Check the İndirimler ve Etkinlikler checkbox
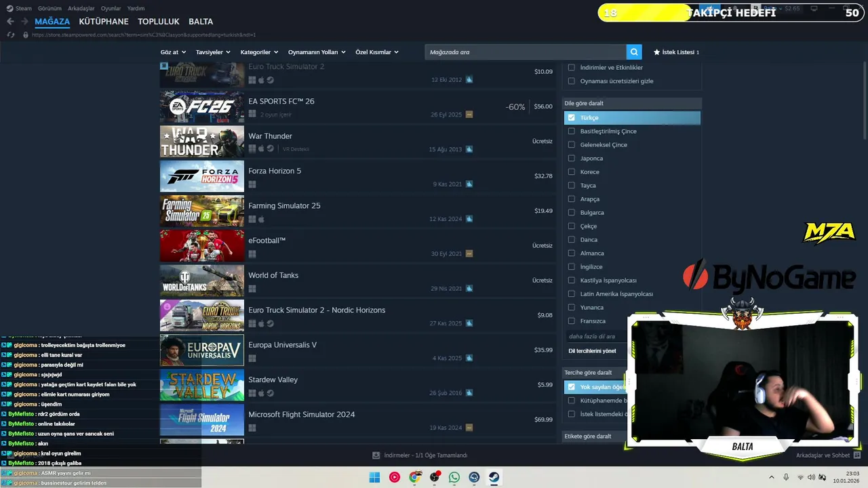The width and height of the screenshot is (868, 488). coord(572,67)
